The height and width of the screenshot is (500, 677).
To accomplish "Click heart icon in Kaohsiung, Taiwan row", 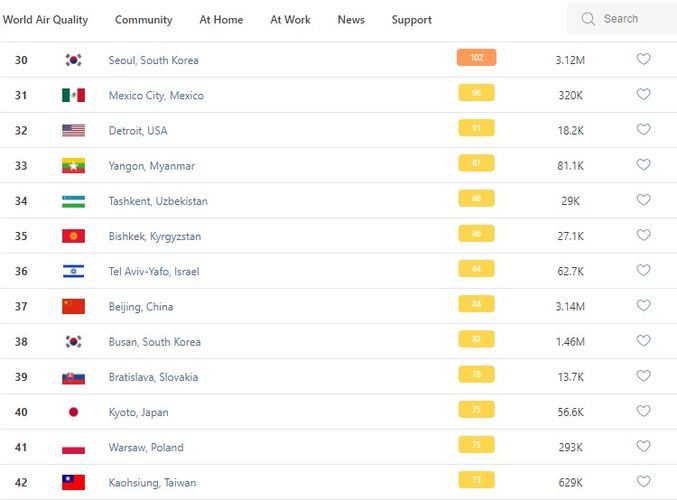I will click(x=643, y=482).
